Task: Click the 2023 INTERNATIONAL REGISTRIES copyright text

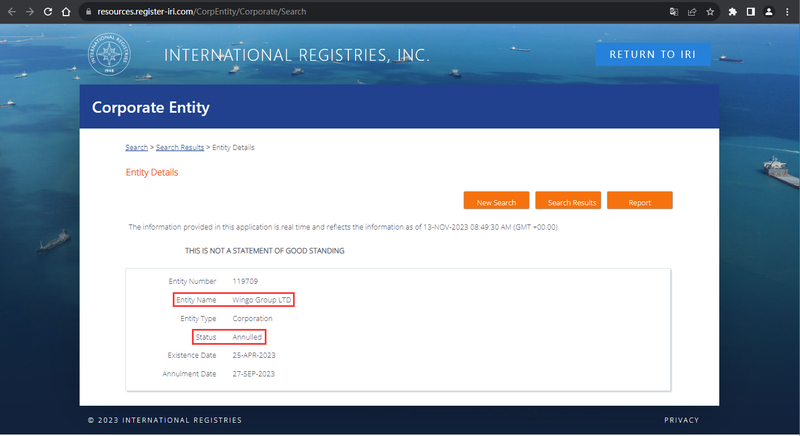Action: coord(165,420)
